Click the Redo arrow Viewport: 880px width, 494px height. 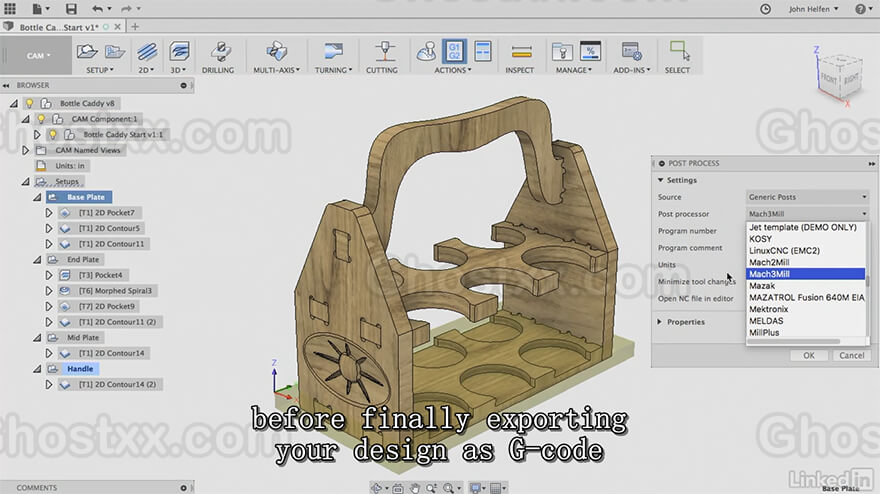coord(126,8)
